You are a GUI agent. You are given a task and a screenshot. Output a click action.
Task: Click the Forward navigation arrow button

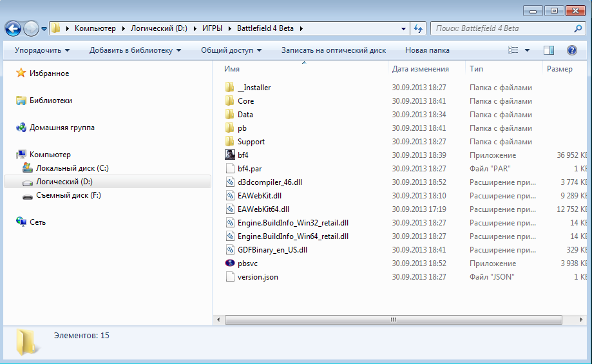(31, 28)
